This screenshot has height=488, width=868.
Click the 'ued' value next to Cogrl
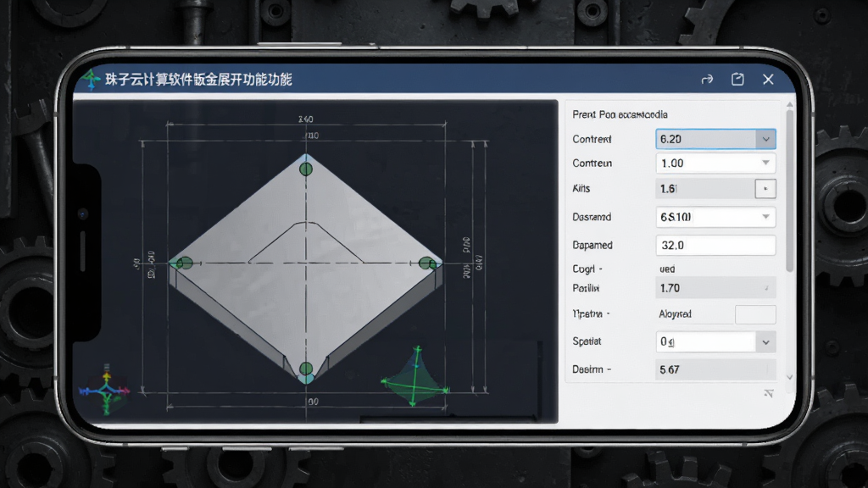(667, 269)
